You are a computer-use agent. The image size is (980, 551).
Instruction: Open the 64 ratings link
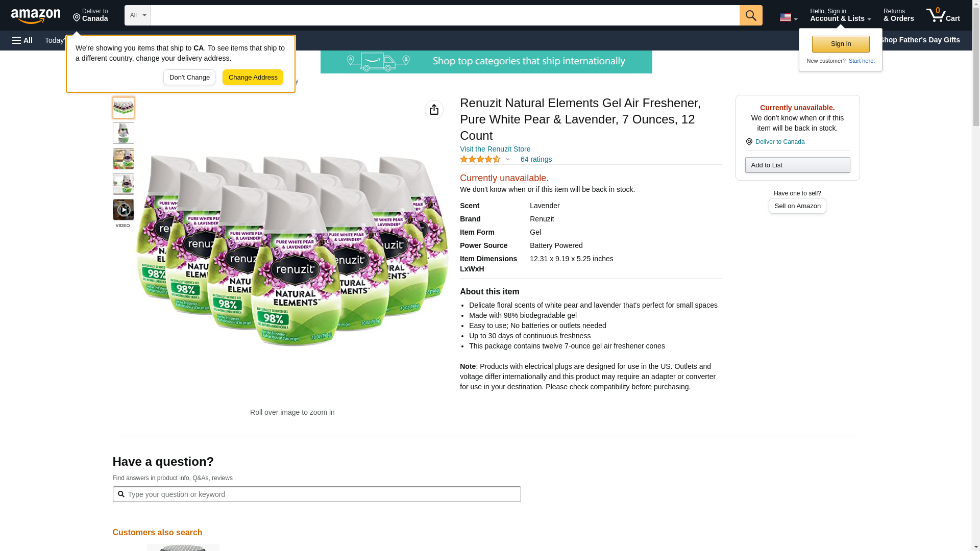[536, 159]
